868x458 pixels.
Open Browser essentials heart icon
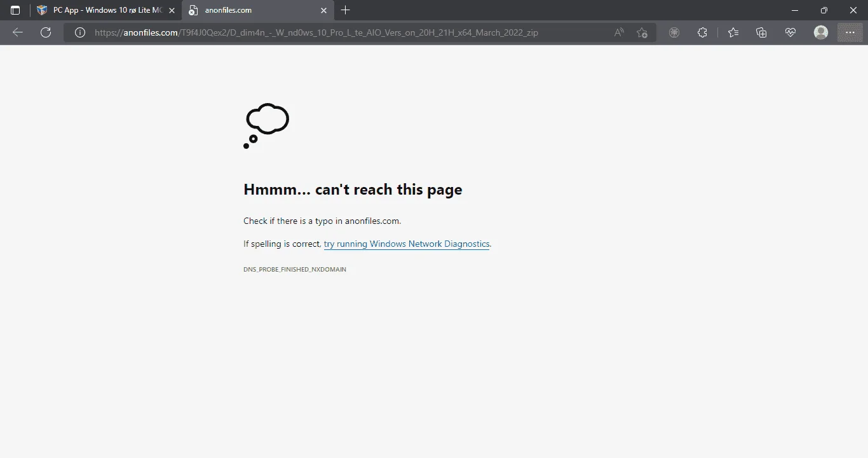tap(790, 32)
